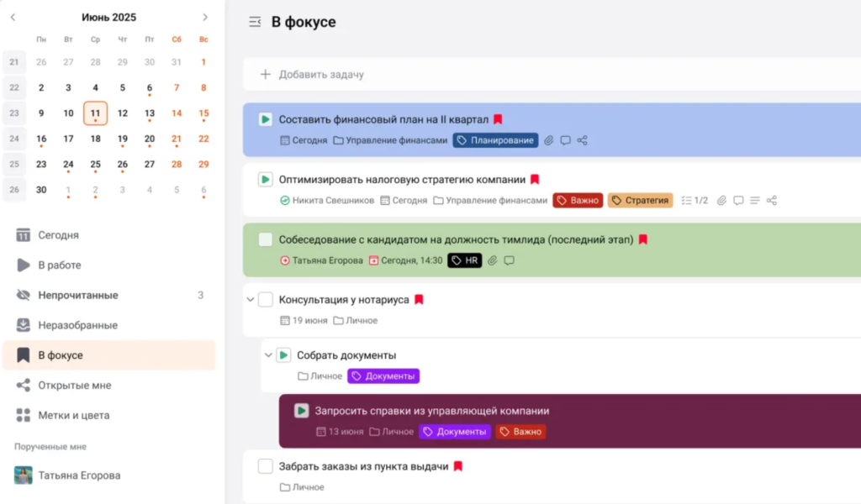The image size is (861, 504).
Task: Open Сегодня section in sidebar
Action: pos(109,234)
